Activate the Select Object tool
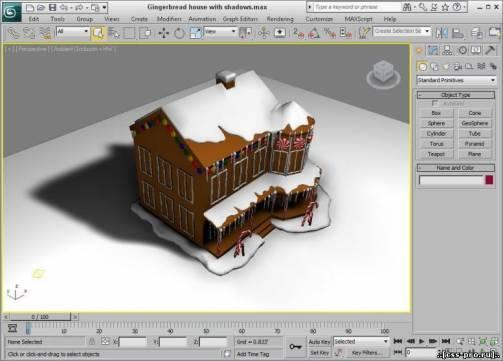Viewport: 503px width, 361px height. point(98,33)
